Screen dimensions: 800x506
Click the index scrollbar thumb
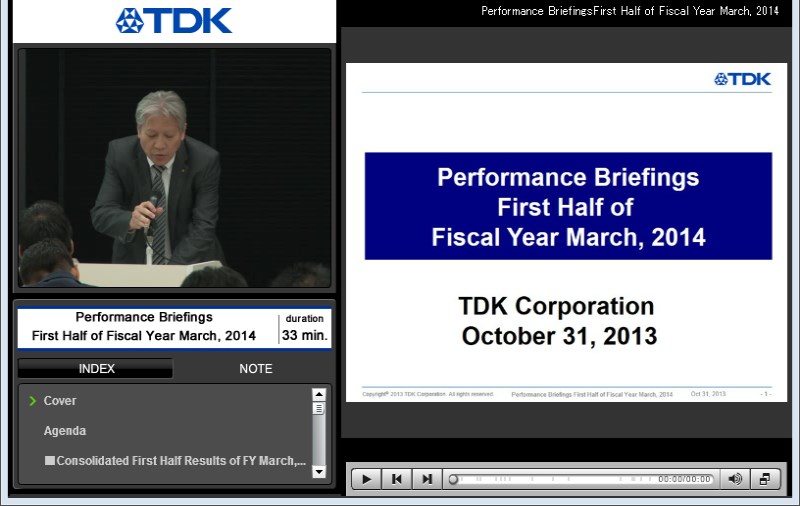tap(319, 409)
